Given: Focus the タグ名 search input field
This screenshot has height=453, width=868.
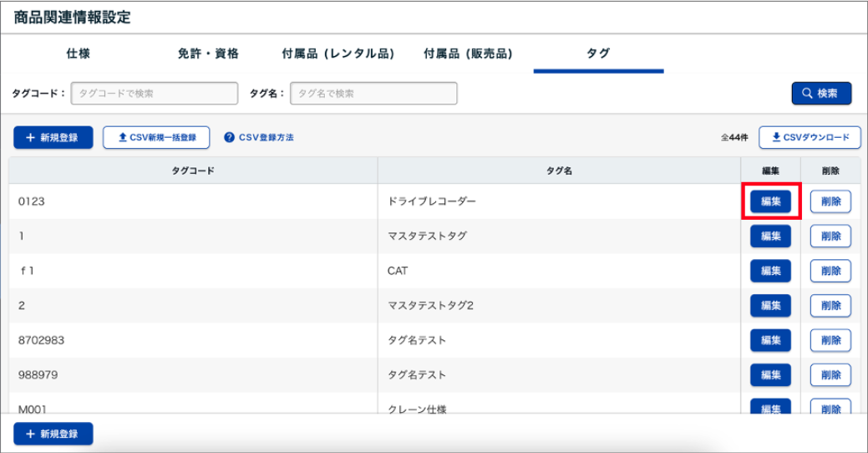Looking at the screenshot, I should click(373, 94).
